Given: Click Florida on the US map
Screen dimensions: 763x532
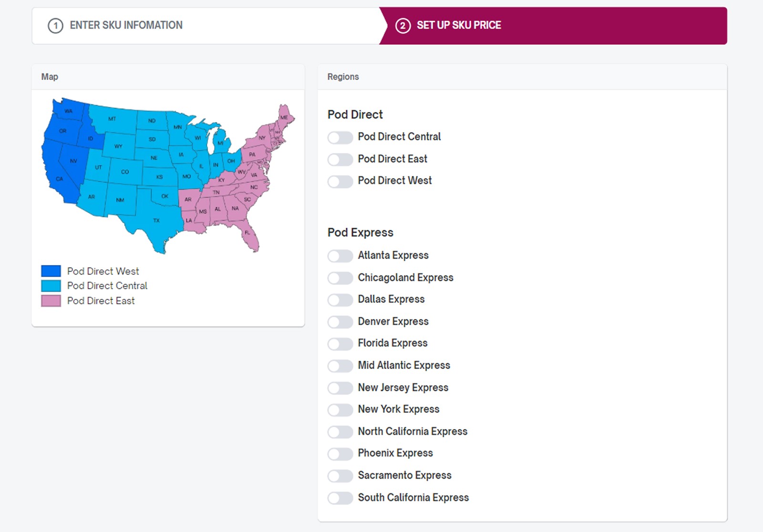Looking at the screenshot, I should [250, 237].
